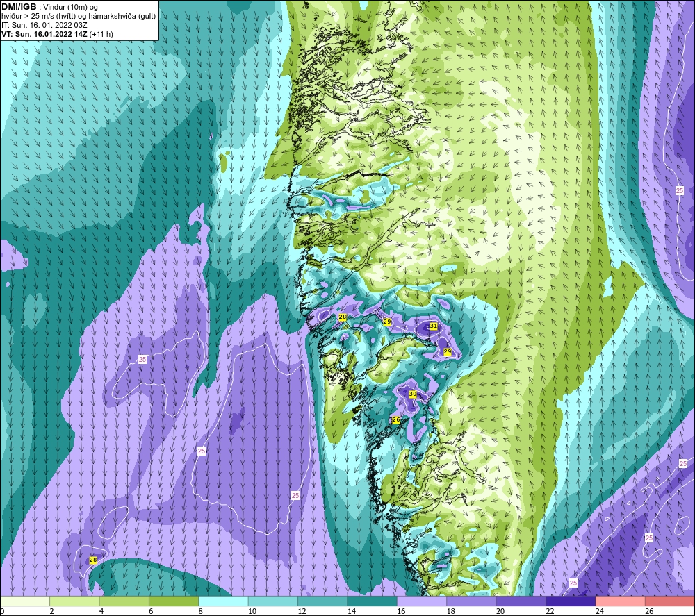Click the yellow 28 label at the coastline
This screenshot has width=695, height=616.
343,317
